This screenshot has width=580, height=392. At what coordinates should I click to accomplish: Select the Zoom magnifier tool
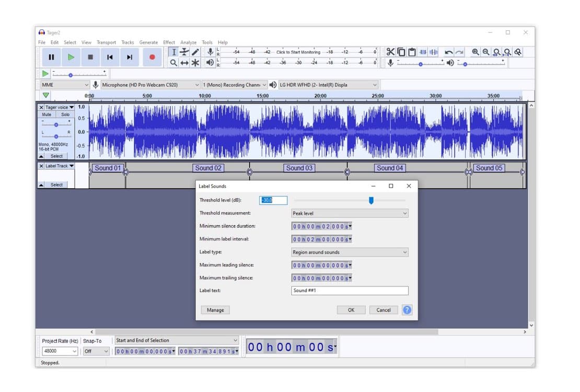point(173,63)
